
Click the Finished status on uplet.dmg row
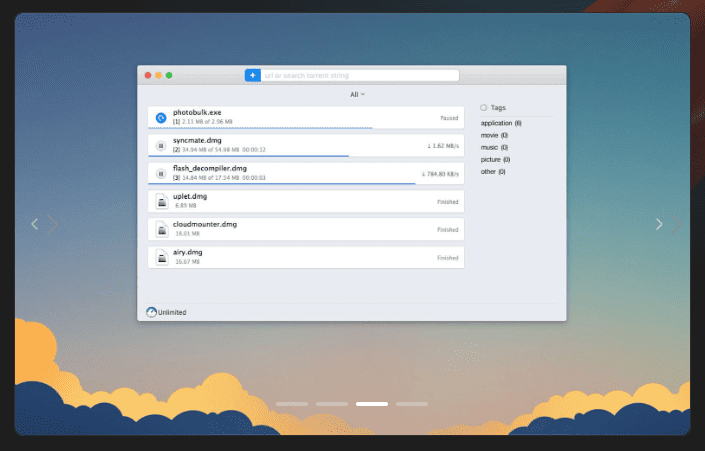(448, 202)
